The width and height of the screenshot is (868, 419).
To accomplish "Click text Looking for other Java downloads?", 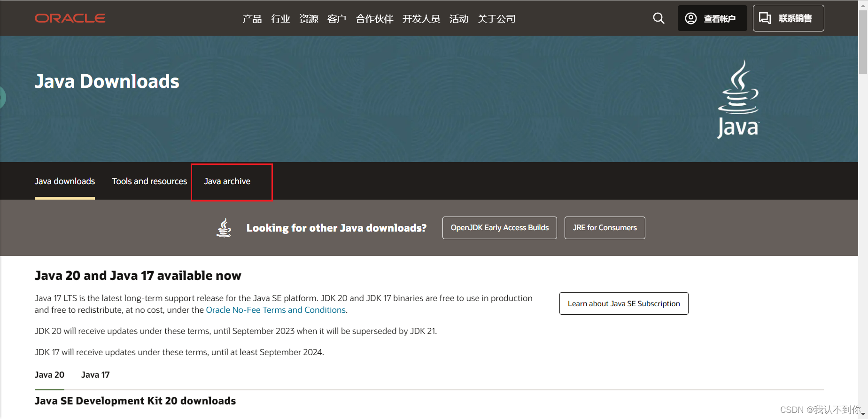I will [x=336, y=228].
